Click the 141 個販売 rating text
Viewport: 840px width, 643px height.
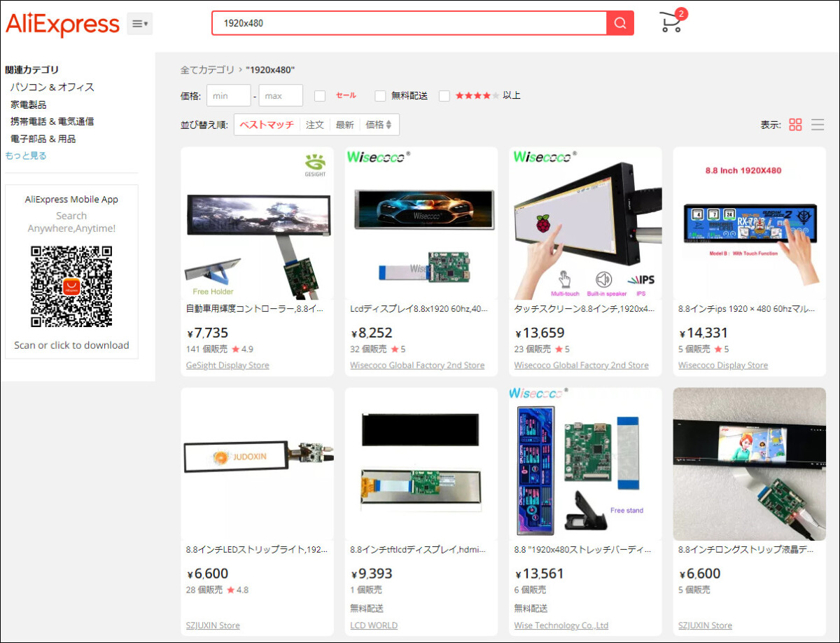(x=220, y=349)
